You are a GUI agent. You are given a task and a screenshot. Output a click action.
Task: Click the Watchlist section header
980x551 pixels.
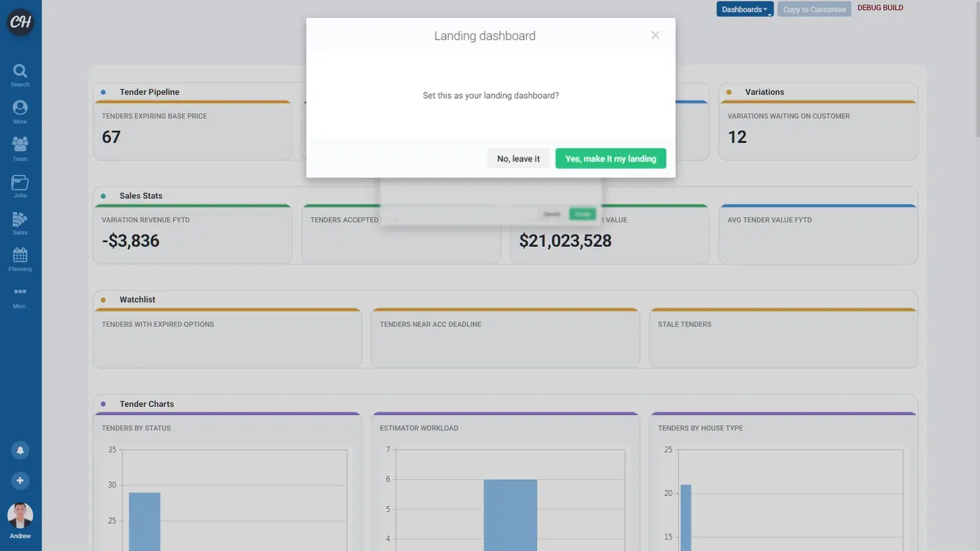tap(137, 299)
